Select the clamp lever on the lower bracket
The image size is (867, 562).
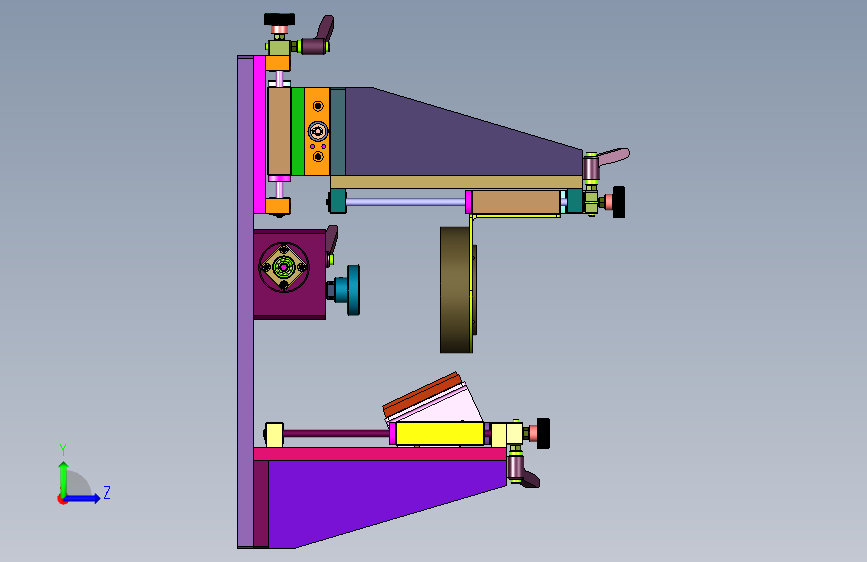522,470
